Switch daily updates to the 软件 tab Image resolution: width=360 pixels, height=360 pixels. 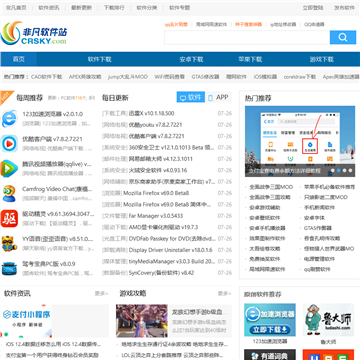point(191,97)
